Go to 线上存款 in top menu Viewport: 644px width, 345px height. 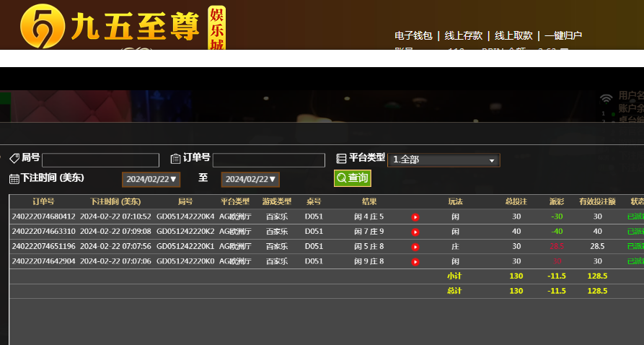463,35
